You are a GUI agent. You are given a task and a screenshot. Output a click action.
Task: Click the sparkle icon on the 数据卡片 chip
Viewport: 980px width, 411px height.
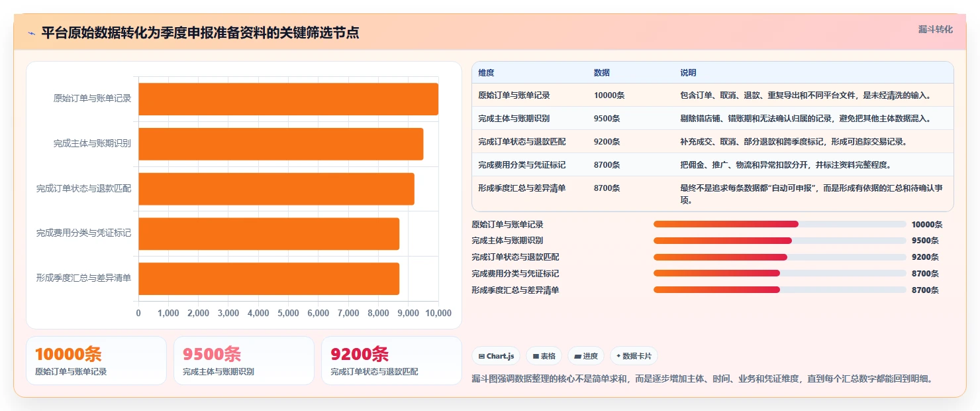(x=618, y=356)
